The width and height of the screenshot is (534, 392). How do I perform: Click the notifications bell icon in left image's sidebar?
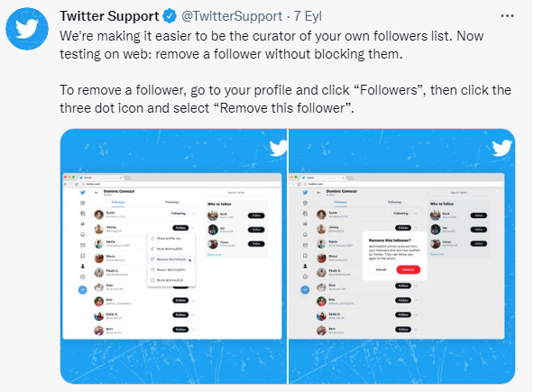point(82,234)
